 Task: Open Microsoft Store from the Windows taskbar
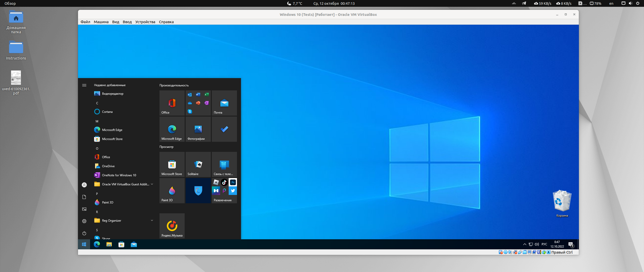121,244
